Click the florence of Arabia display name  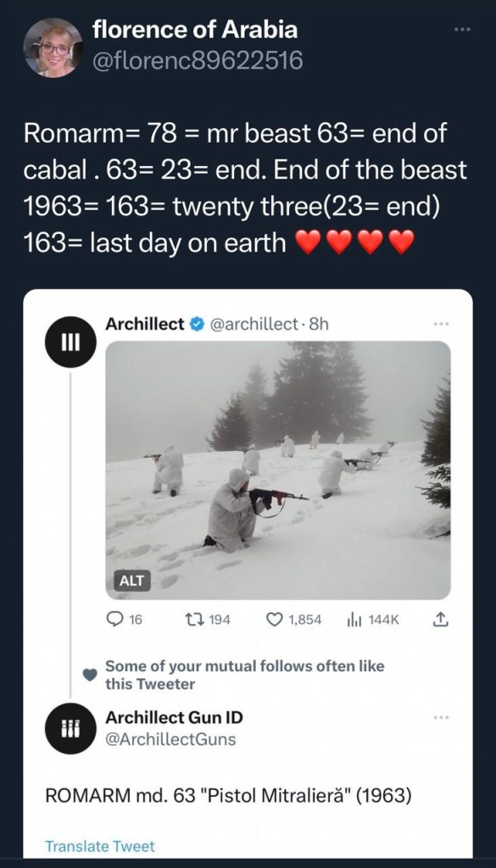tap(195, 31)
